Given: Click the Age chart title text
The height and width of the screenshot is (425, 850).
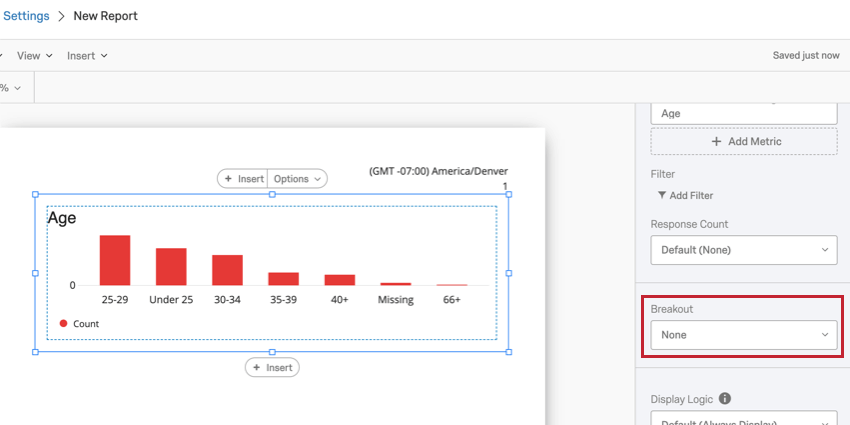Looking at the screenshot, I should click(x=62, y=218).
